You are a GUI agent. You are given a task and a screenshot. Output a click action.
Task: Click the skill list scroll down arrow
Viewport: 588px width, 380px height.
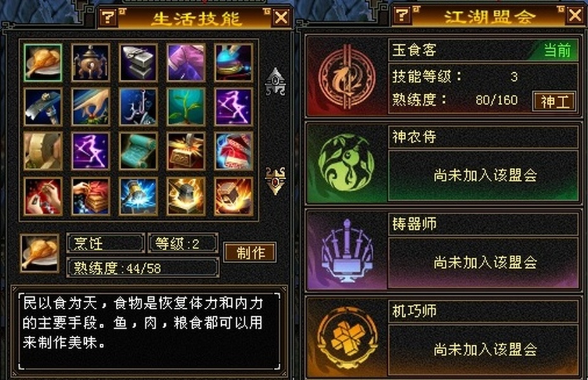pos(276,180)
